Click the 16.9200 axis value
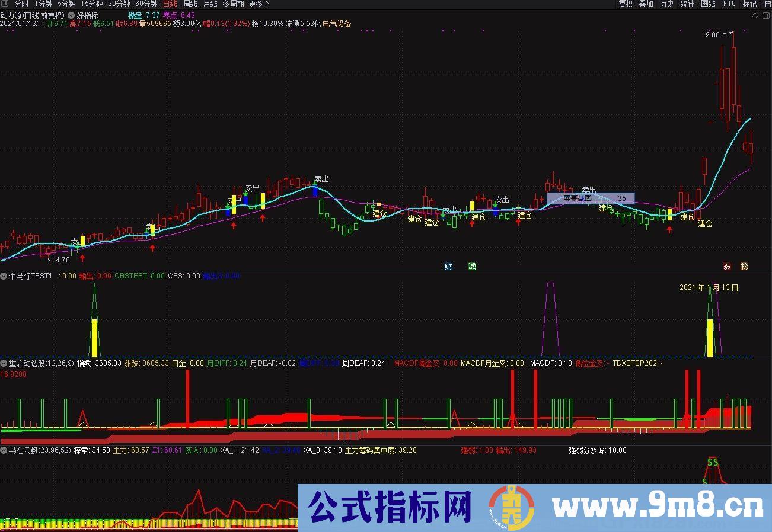Image resolution: width=772 pixels, height=532 pixels. tap(13, 375)
